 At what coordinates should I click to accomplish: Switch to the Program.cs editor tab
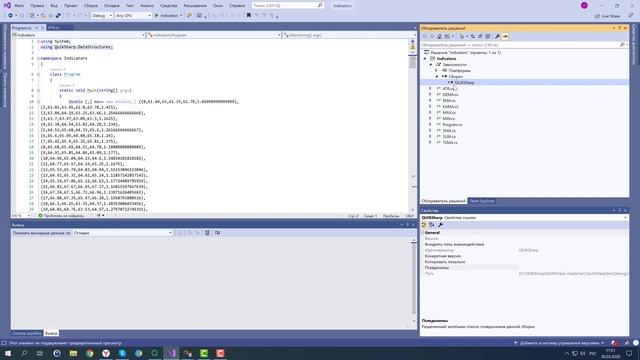click(22, 28)
